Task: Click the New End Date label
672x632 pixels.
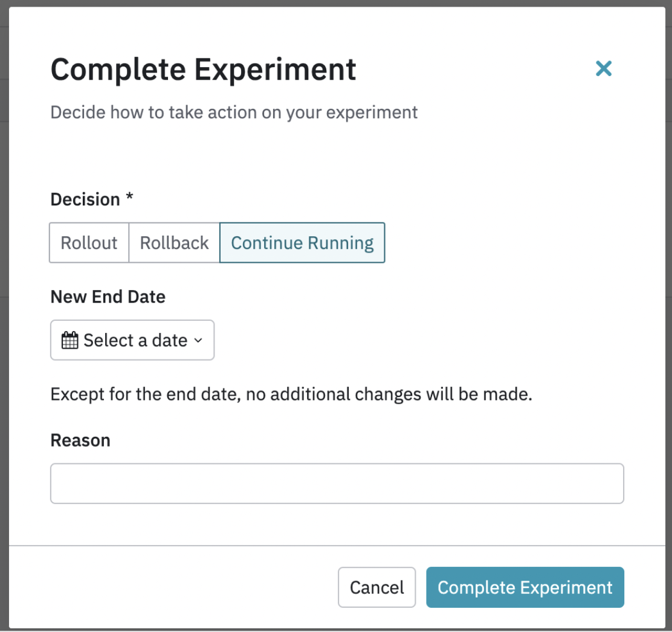Action: 108,297
